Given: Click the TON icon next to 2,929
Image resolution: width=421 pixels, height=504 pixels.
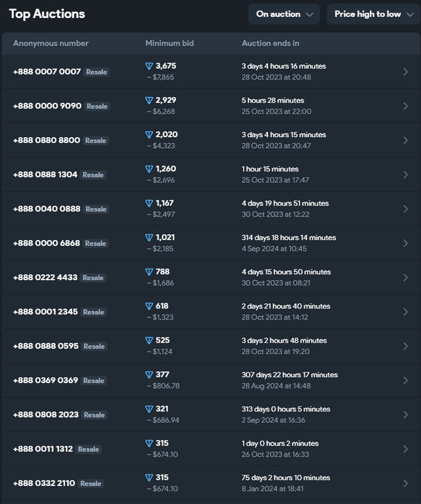Looking at the screenshot, I should click(x=149, y=100).
